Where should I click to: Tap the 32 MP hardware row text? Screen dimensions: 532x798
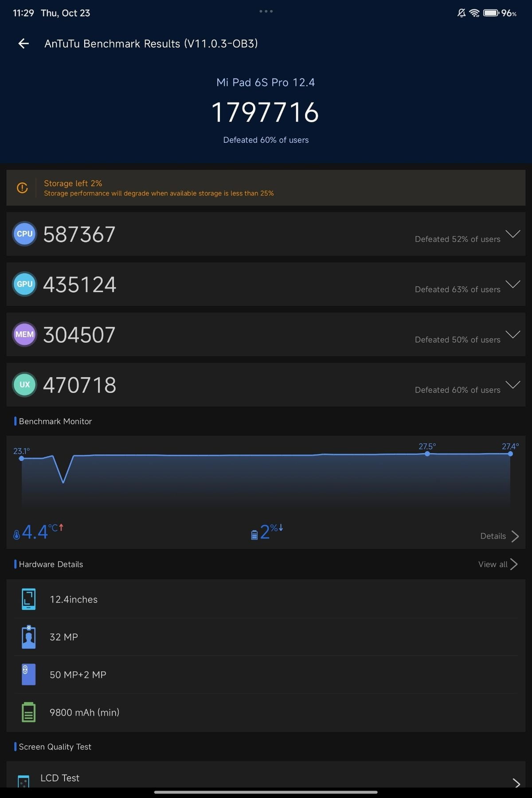coord(64,637)
